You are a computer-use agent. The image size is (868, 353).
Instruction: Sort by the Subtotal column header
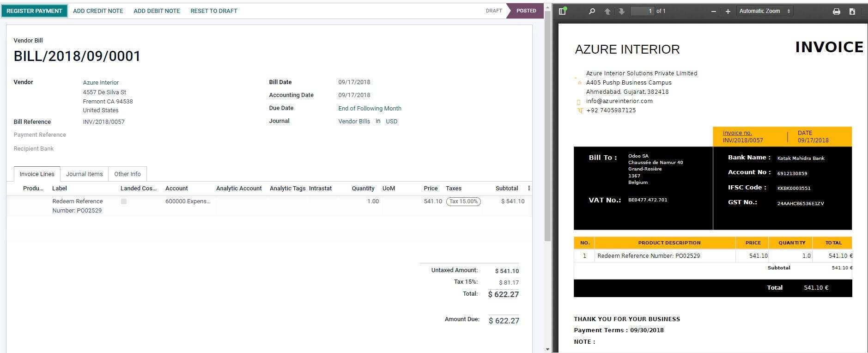pyautogui.click(x=507, y=189)
